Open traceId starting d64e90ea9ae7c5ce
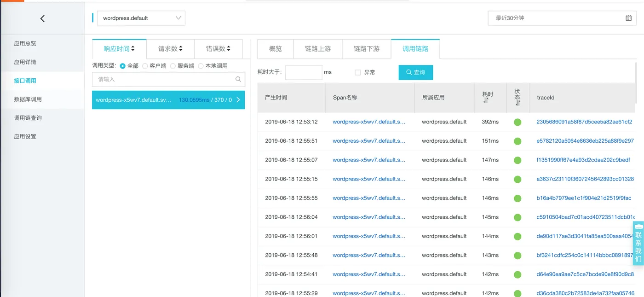Screen dimensions: 644x297 585,274
